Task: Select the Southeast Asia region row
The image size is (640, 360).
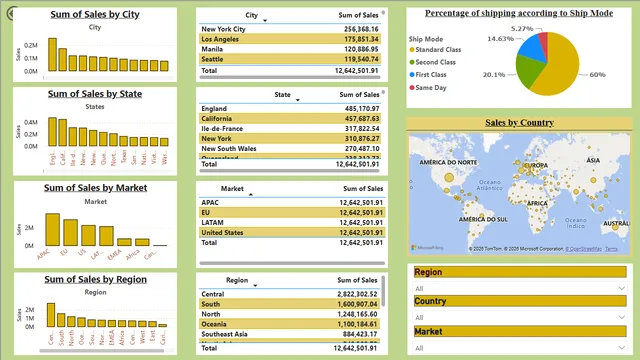Action: coord(290,334)
